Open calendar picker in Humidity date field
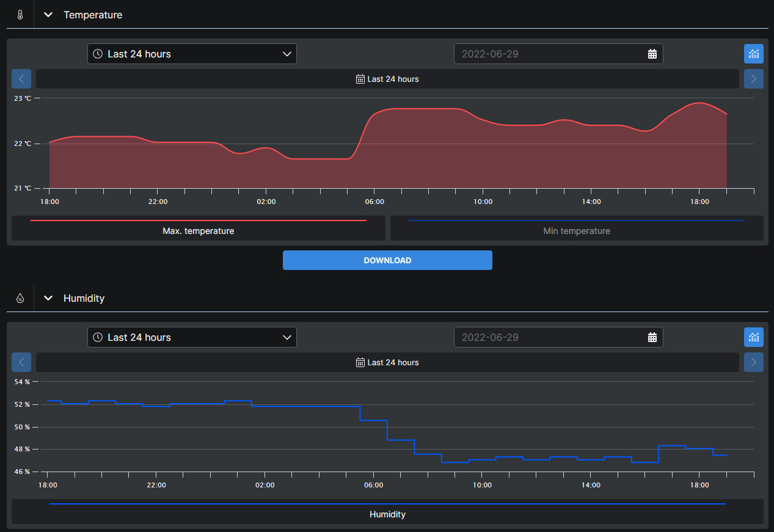 click(652, 337)
